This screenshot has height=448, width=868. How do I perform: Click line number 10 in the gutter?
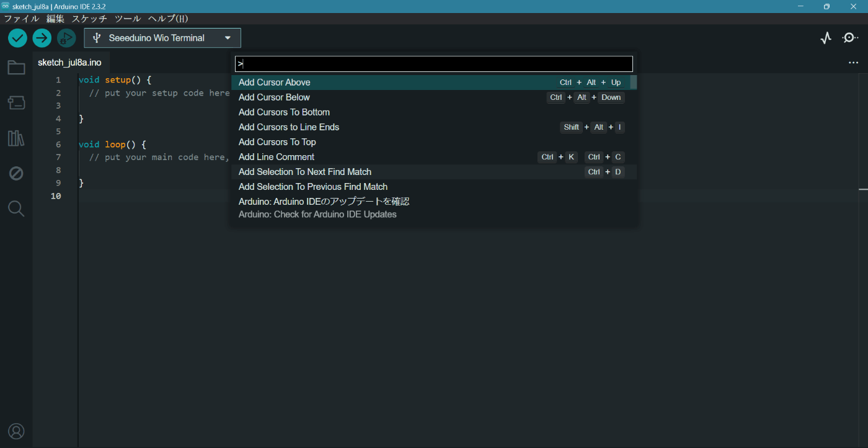(56, 196)
